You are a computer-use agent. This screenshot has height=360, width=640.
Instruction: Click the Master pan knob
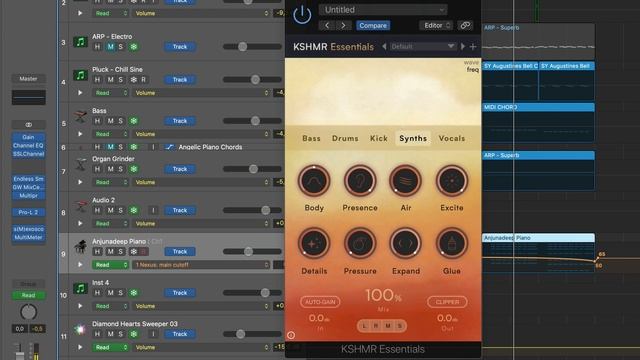pyautogui.click(x=28, y=312)
